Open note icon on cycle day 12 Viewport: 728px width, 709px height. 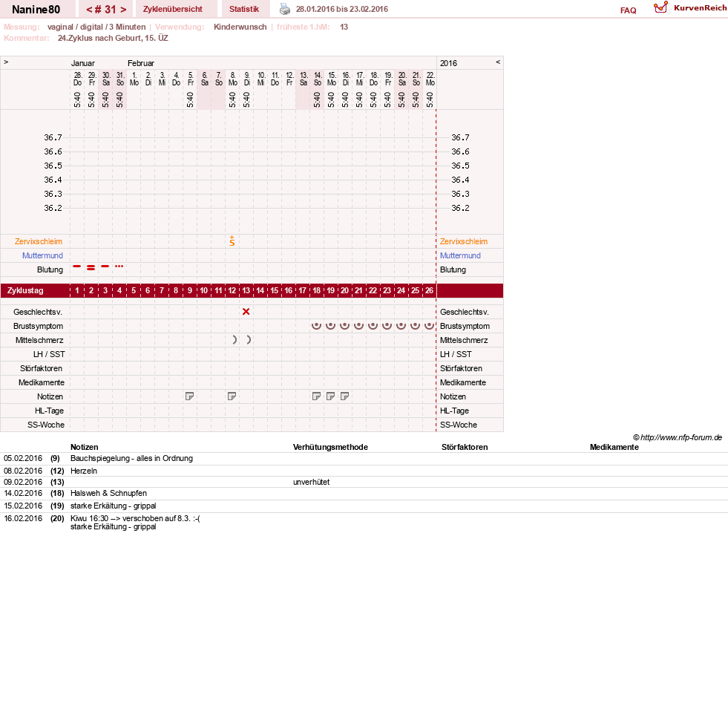point(232,396)
